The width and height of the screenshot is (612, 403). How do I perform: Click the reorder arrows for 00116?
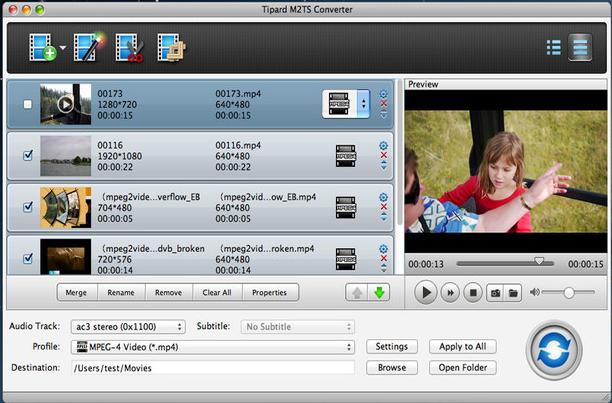pyautogui.click(x=384, y=165)
